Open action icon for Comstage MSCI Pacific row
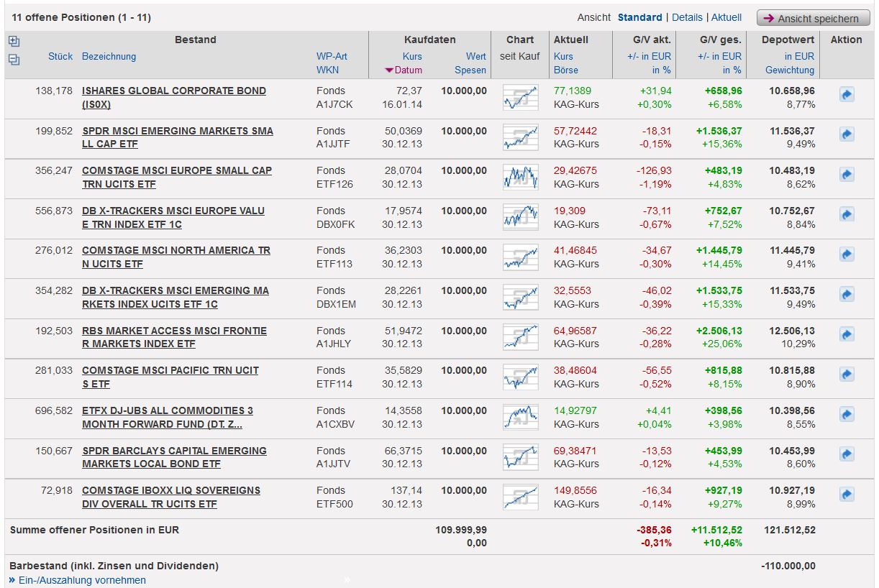 [x=846, y=375]
